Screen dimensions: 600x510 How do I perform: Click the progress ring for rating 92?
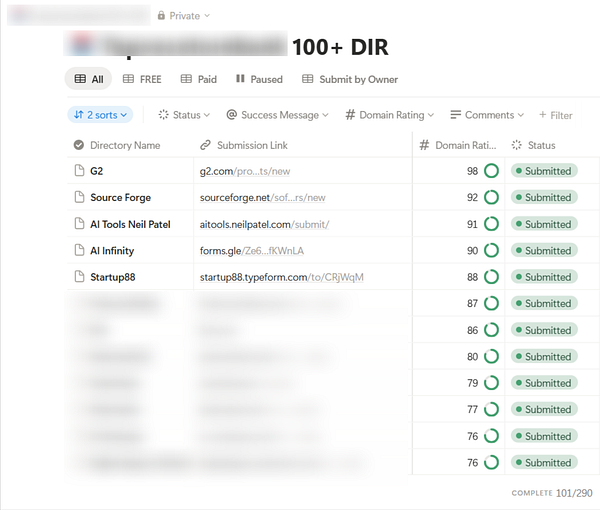pos(491,197)
